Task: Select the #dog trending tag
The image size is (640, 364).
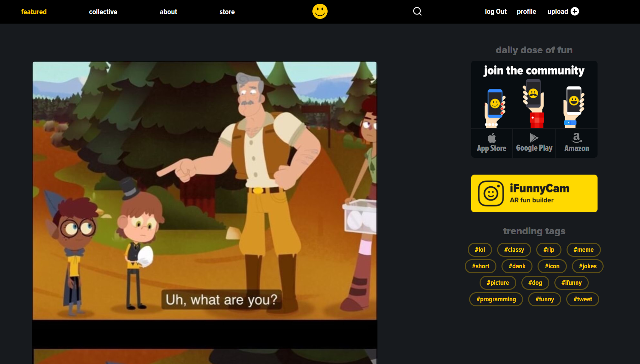Action: (x=535, y=283)
